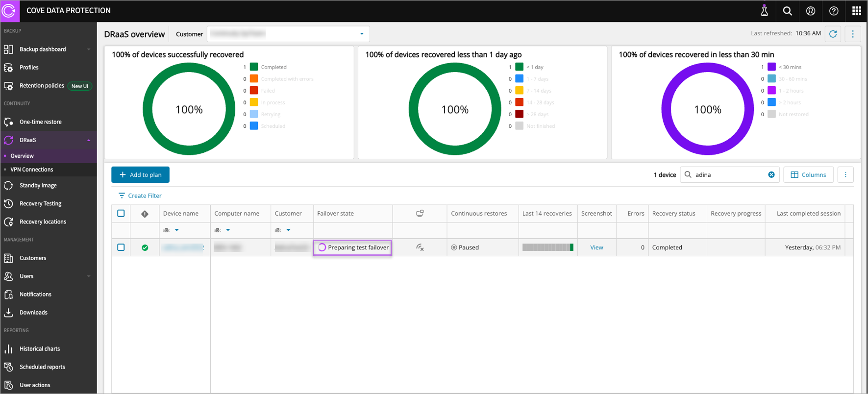The image size is (868, 394).
Task: Click the green Completed legend swatch
Action: (254, 67)
